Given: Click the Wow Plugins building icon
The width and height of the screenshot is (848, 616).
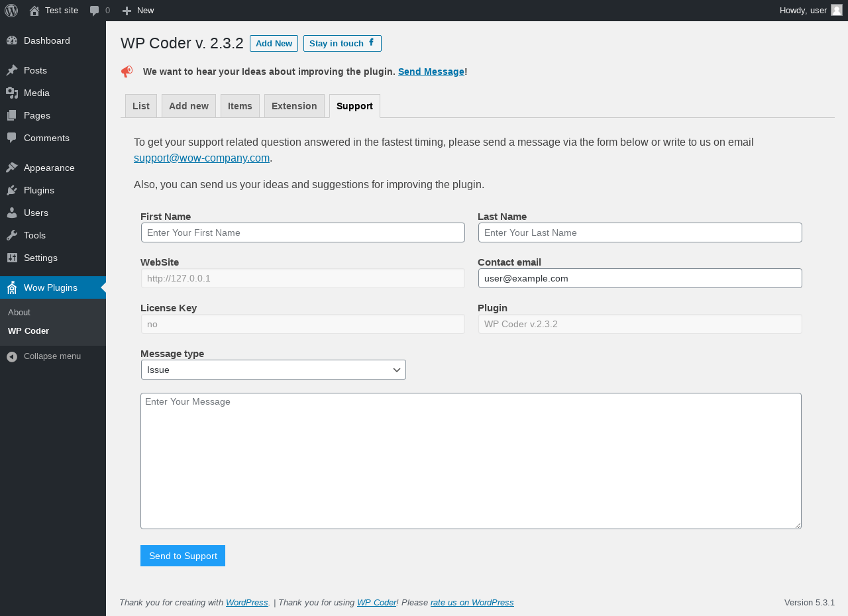Looking at the screenshot, I should tap(12, 287).
